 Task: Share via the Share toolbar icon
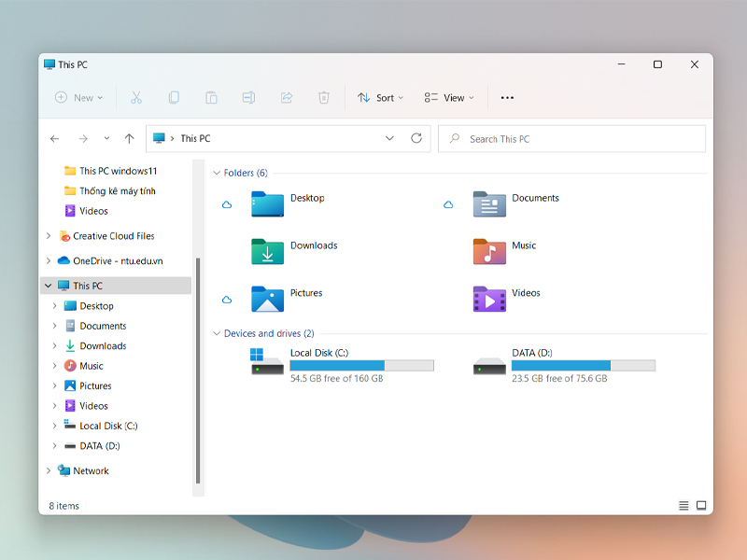(x=286, y=97)
